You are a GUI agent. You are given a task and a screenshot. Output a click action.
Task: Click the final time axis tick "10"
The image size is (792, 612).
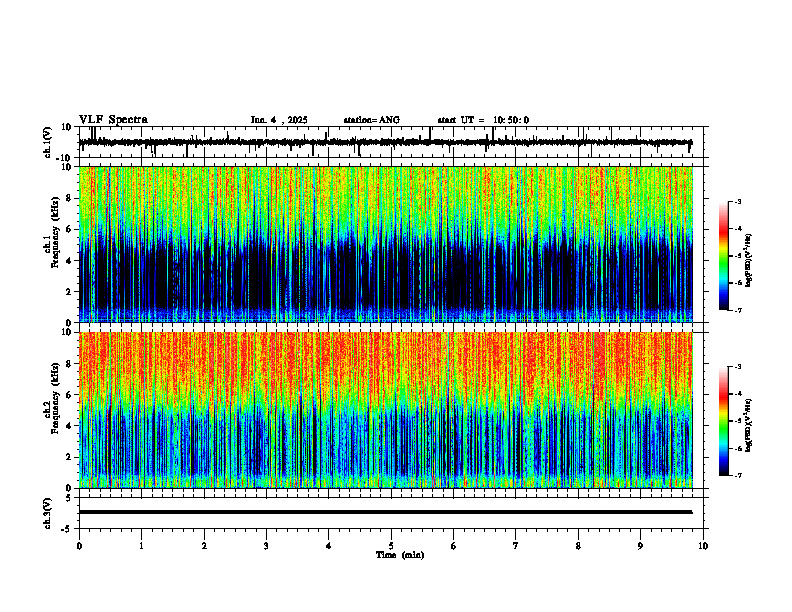coord(703,546)
